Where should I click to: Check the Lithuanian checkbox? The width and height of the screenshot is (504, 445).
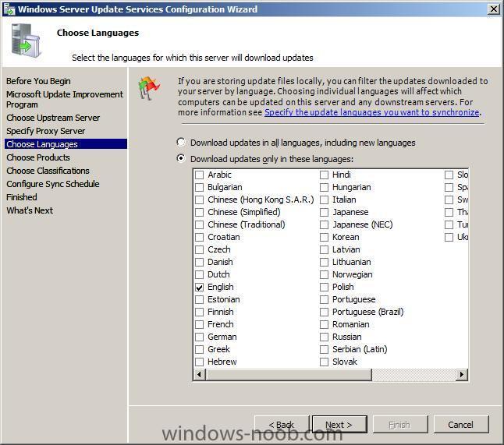coord(324,263)
